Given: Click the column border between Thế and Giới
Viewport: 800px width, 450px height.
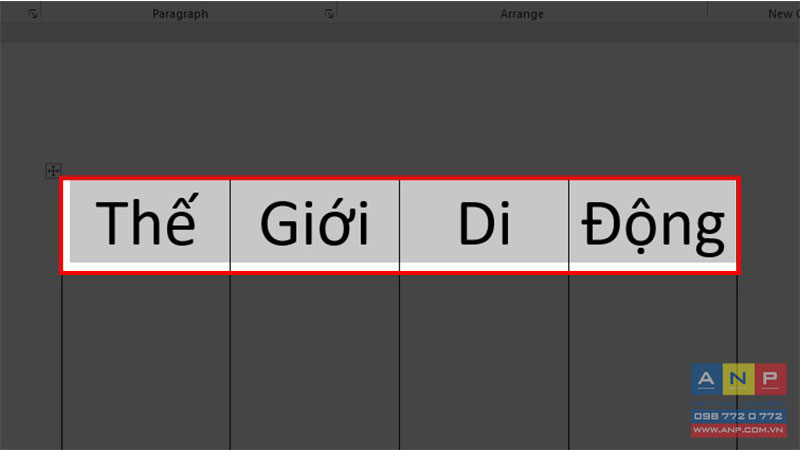Looking at the screenshot, I should point(231,224).
